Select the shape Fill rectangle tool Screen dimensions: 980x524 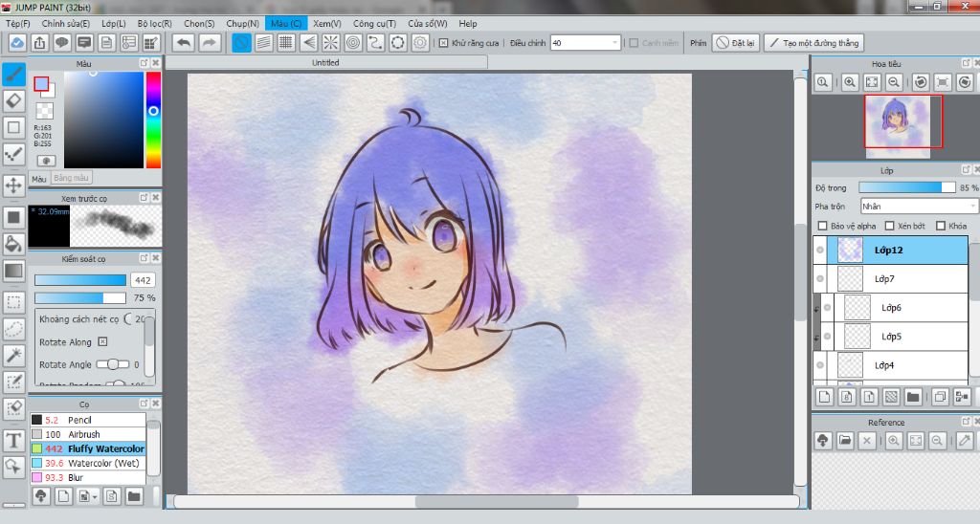(x=13, y=217)
